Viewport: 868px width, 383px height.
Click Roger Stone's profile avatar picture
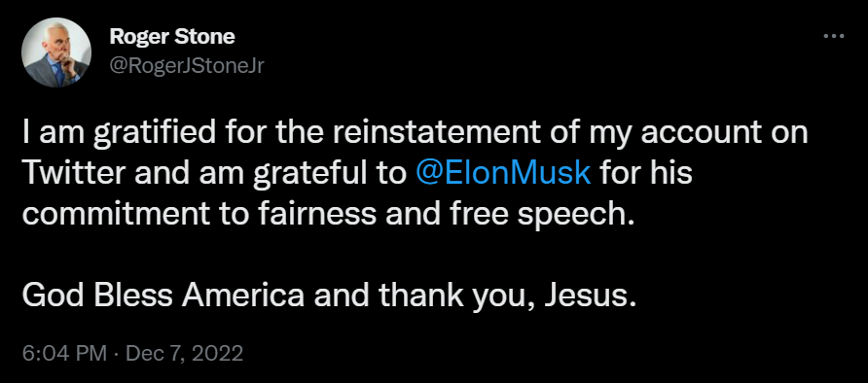click(x=55, y=52)
